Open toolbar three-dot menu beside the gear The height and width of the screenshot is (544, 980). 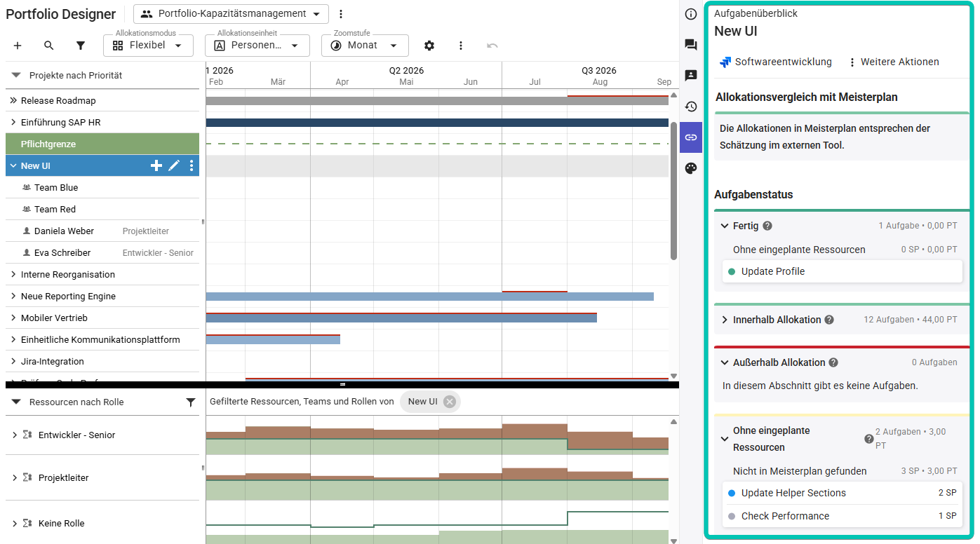click(461, 46)
